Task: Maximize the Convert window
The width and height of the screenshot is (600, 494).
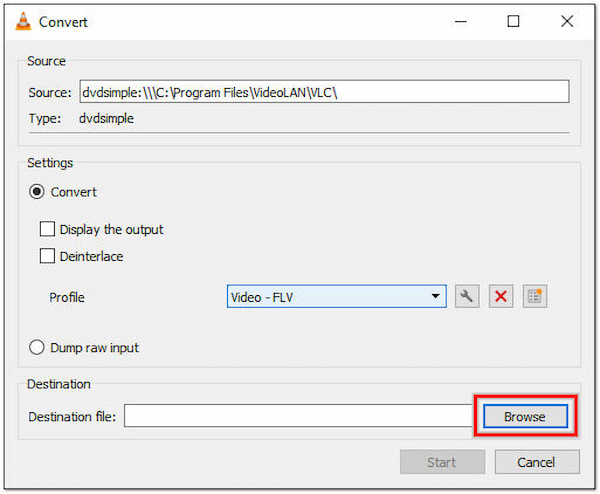Action: tap(513, 21)
